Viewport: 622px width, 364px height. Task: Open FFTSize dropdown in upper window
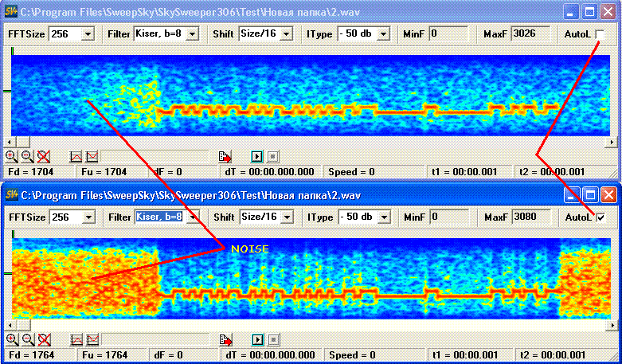point(88,34)
